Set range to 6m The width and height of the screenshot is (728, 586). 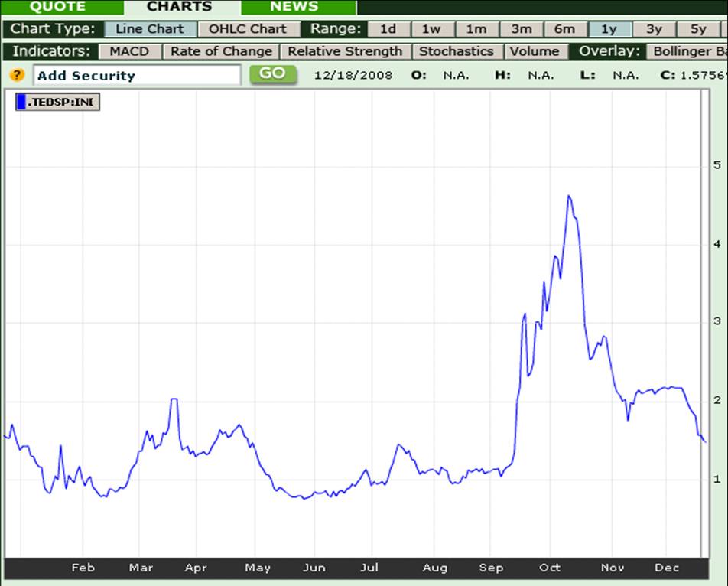[564, 29]
